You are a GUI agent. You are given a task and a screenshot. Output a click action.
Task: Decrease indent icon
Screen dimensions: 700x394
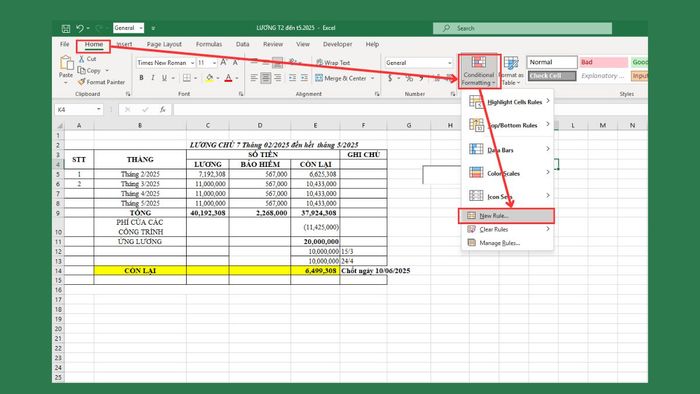click(292, 78)
